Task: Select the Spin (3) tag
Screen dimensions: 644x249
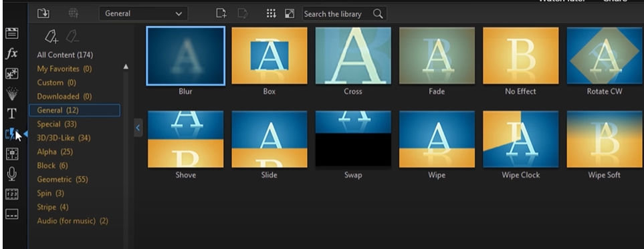Action: 51,193
